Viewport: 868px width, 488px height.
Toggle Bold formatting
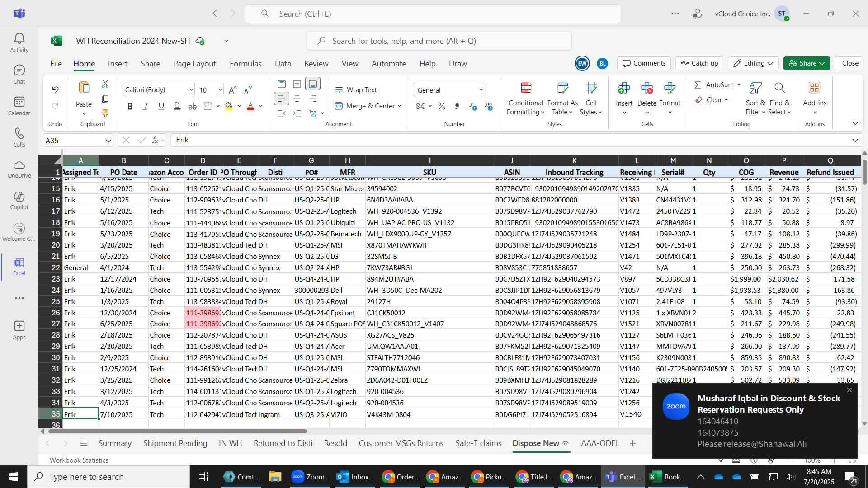click(x=130, y=106)
